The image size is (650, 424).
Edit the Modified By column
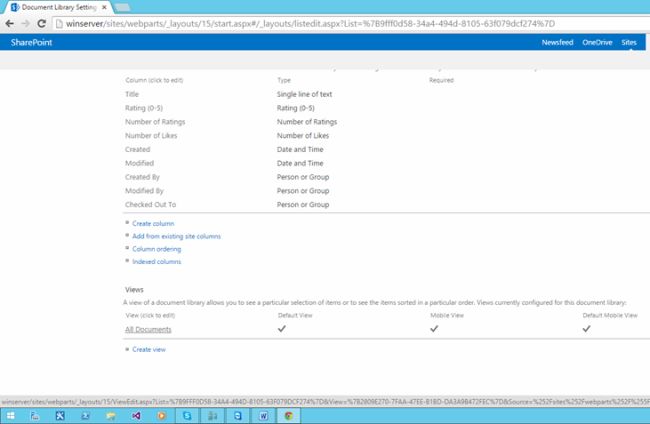144,191
